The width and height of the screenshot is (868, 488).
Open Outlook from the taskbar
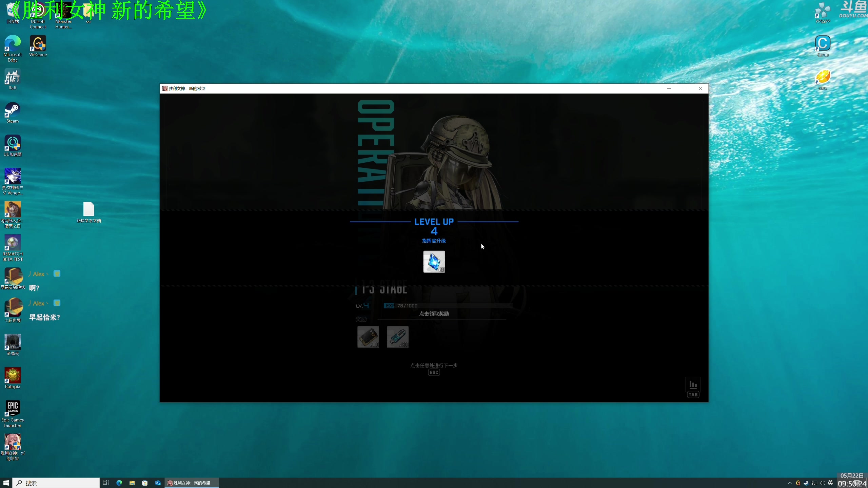coord(158,483)
